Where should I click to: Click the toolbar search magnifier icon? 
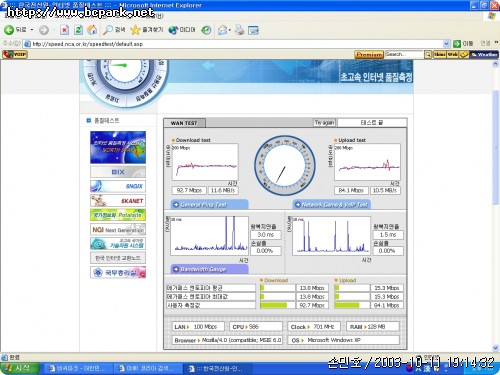[x=428, y=54]
